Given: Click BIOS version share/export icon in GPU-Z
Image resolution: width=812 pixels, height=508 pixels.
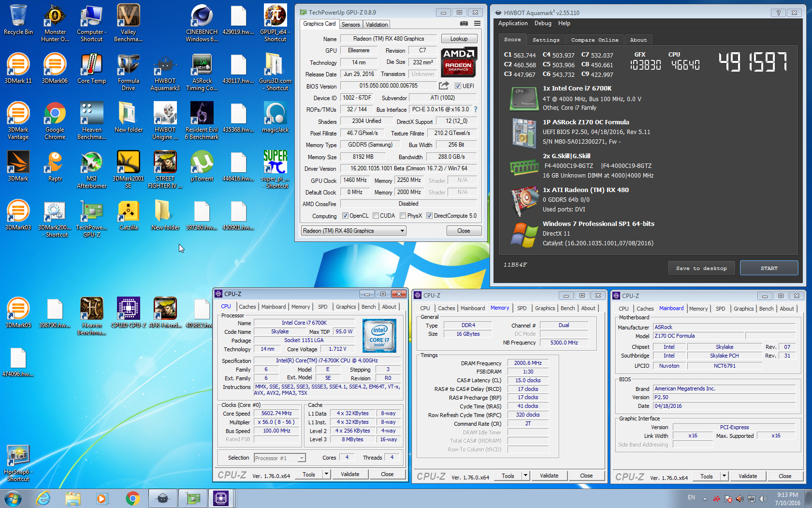Looking at the screenshot, I should click(444, 86).
